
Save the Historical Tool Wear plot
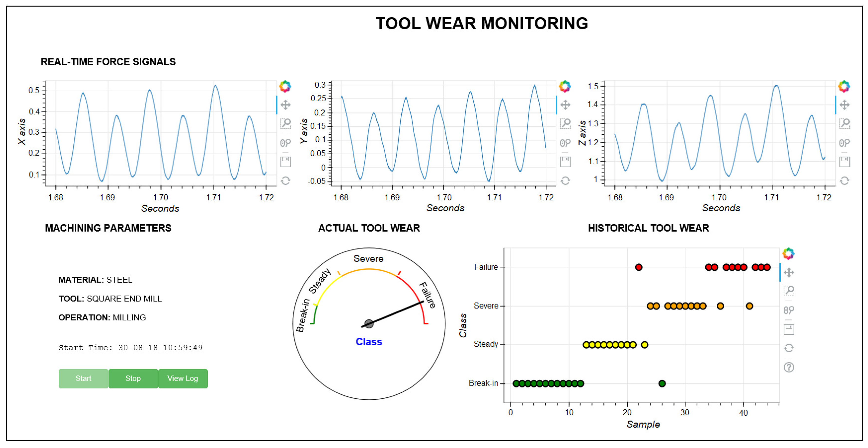coord(789,329)
